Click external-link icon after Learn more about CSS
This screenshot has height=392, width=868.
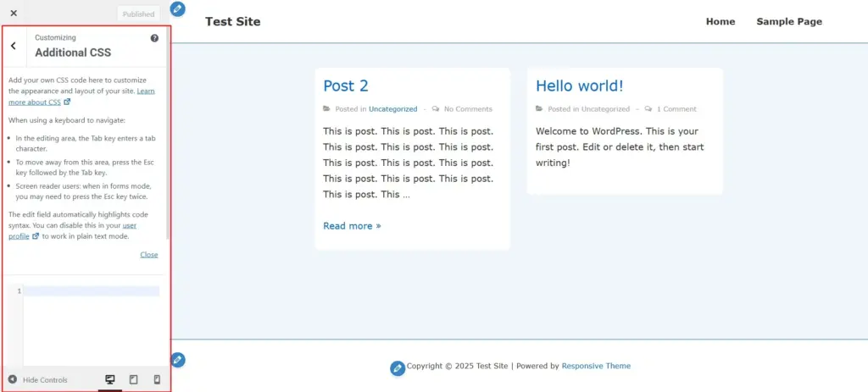point(67,102)
